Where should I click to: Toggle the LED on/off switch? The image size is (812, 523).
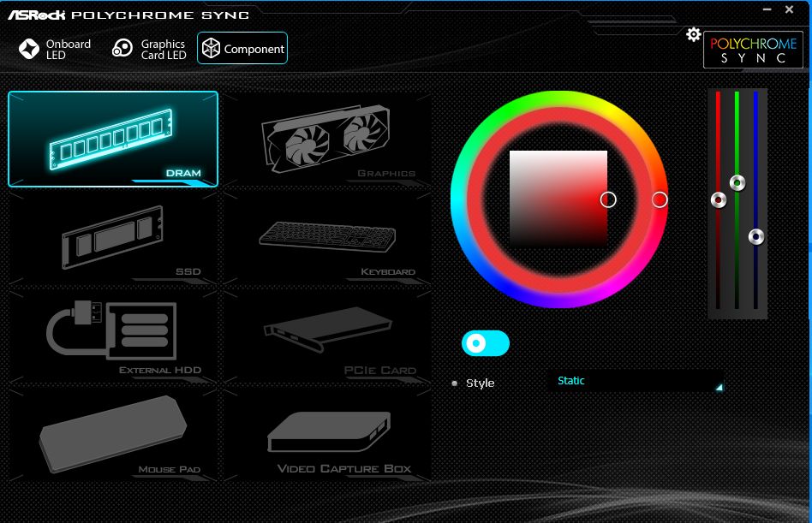(486, 343)
